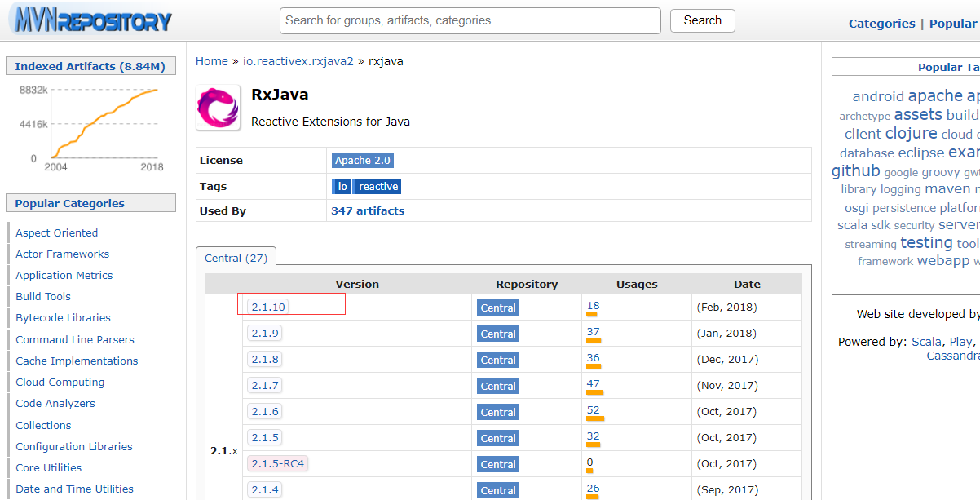Select the 'testing' popular tag
This screenshot has width=980, height=500.
click(926, 242)
